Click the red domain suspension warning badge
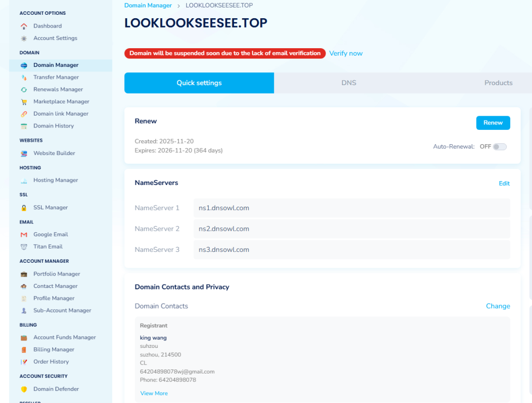Viewport: 532px width, 403px height. pos(225,53)
